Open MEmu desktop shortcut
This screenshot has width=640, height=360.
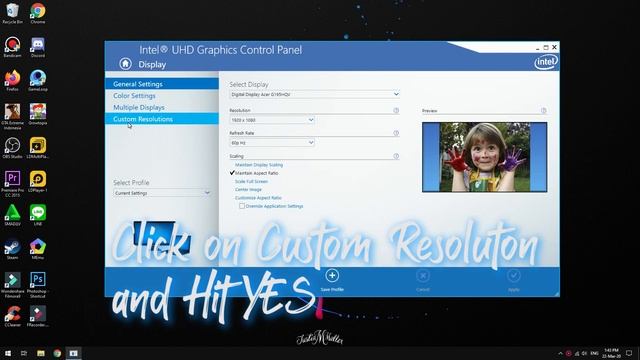[x=38, y=249]
